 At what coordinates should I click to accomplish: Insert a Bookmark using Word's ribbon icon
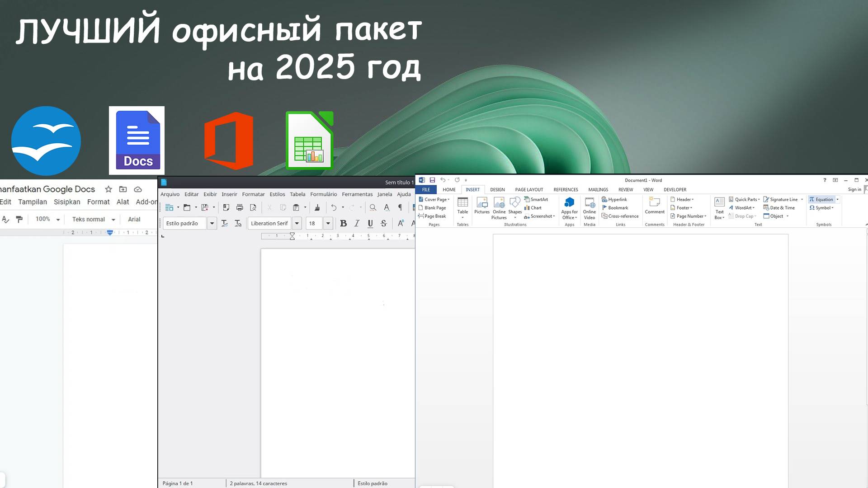[x=616, y=207]
